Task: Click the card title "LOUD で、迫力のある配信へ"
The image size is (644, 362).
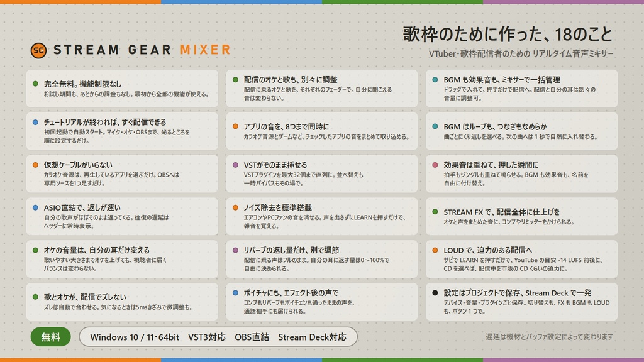Action: [x=488, y=250]
